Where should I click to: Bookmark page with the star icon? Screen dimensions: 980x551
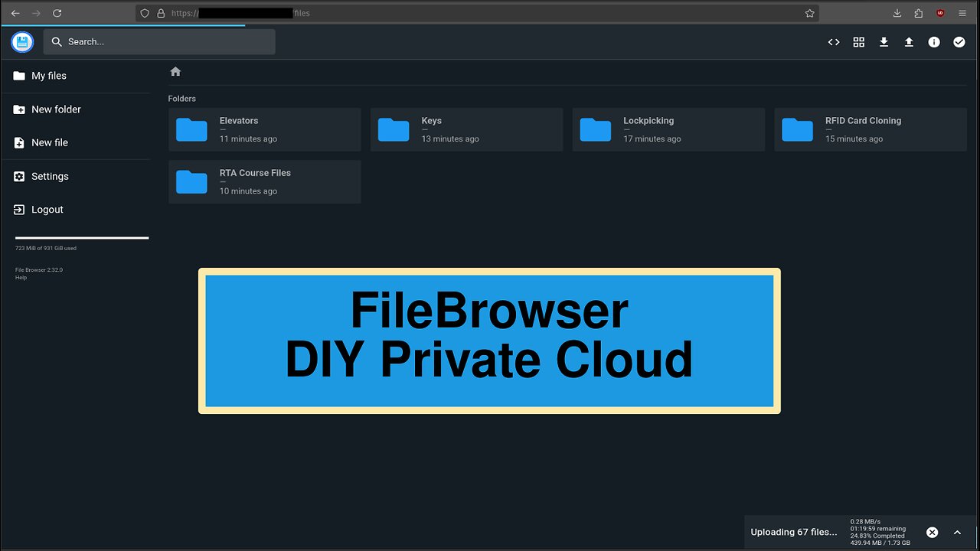[809, 13]
